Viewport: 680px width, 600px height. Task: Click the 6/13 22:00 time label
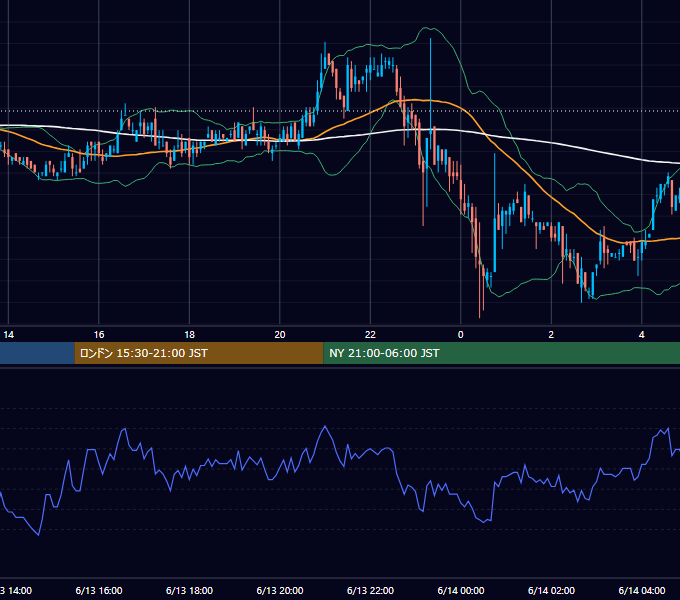tap(370, 590)
